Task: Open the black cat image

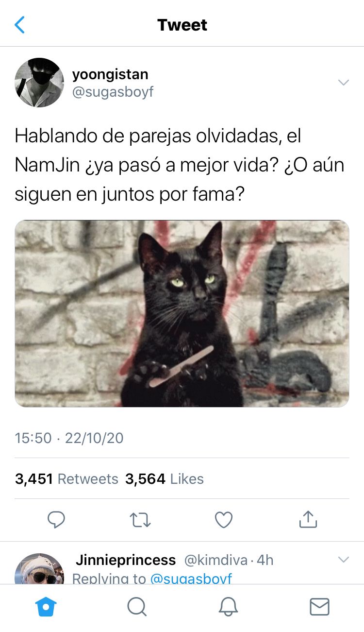Action: point(182,313)
